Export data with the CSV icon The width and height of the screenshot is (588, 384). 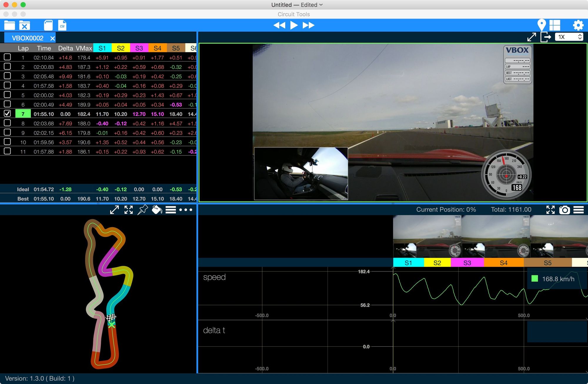[62, 26]
